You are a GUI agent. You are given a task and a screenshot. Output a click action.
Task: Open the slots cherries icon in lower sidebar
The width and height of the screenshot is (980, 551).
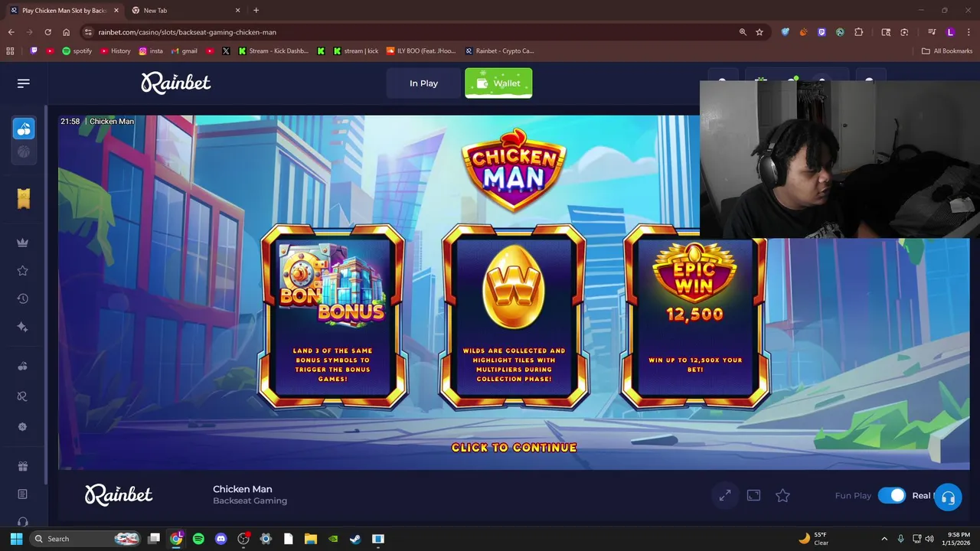click(23, 367)
